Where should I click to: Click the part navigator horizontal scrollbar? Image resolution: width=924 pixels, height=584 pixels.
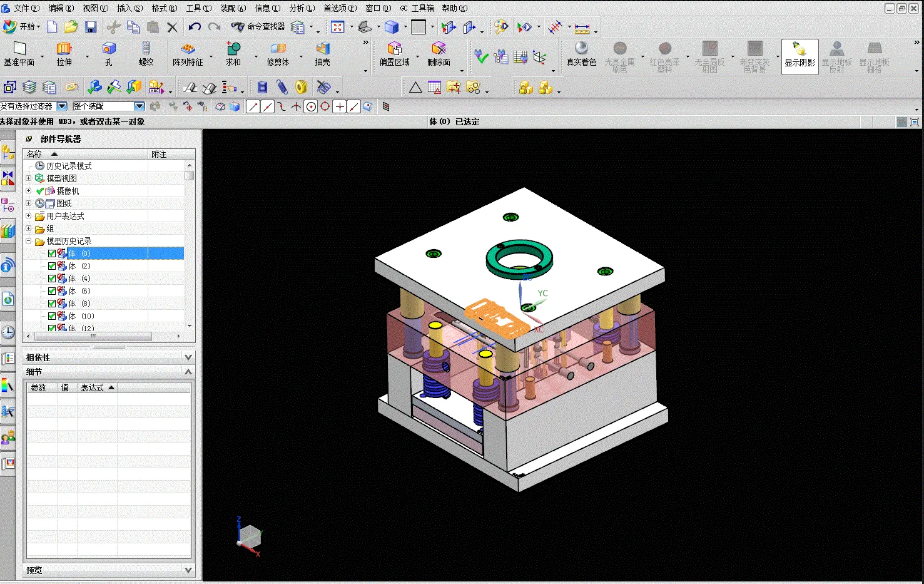[103, 337]
